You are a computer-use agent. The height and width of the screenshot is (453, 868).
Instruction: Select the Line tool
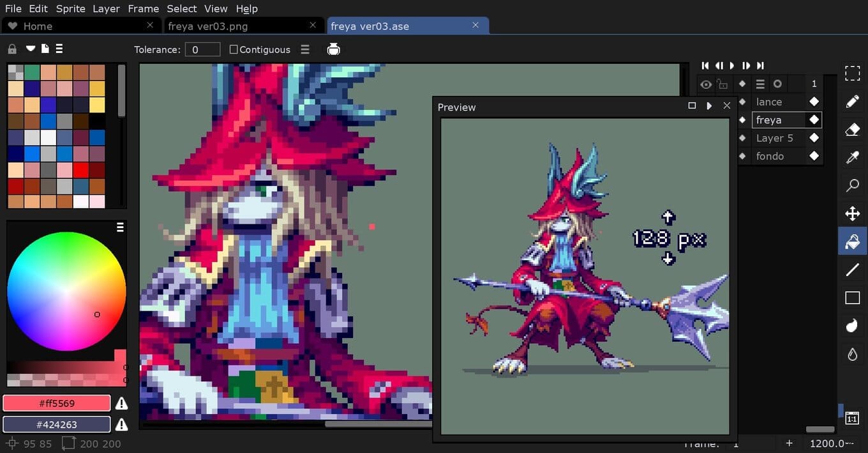click(x=852, y=270)
